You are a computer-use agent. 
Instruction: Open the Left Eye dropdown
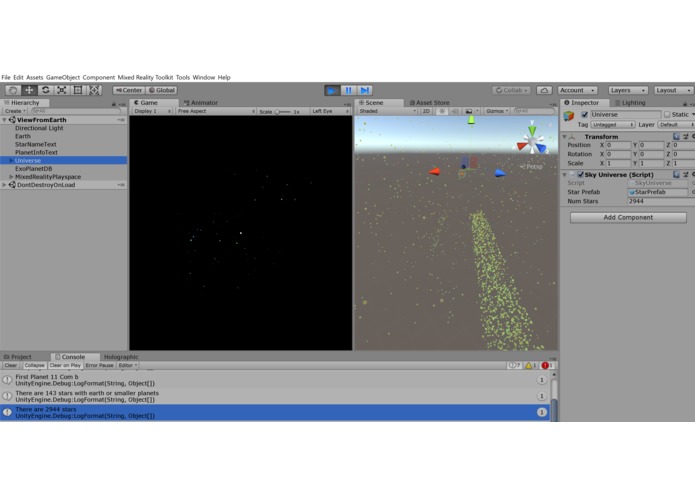[x=330, y=111]
